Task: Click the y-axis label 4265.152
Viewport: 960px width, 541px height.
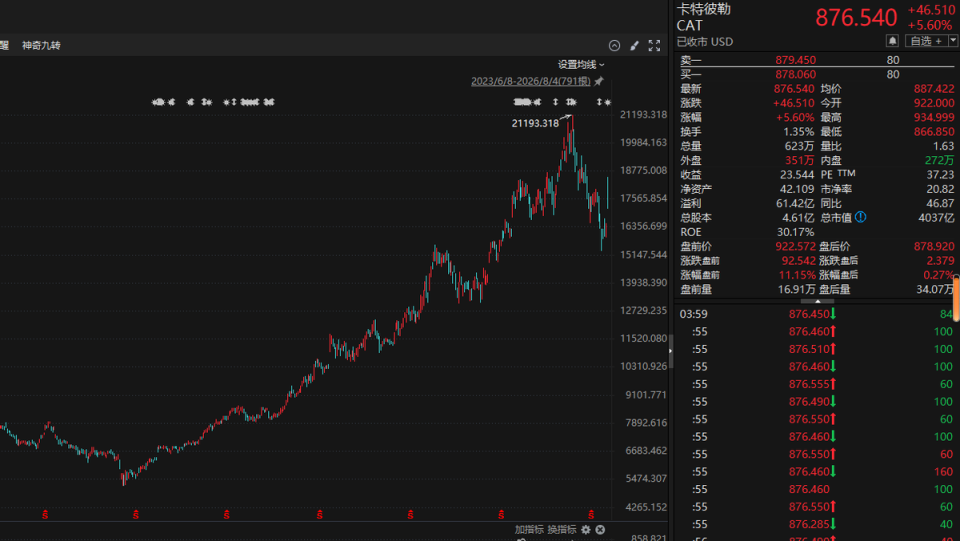Action: click(645, 507)
